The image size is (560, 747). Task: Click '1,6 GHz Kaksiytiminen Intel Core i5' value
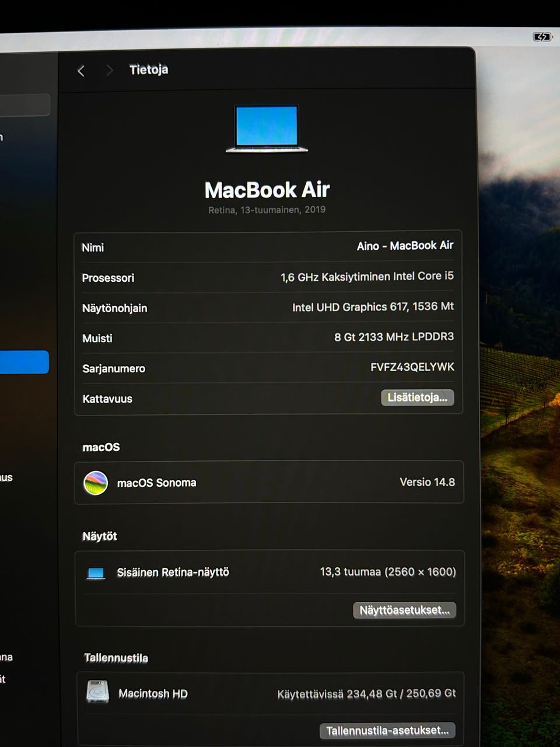[367, 277]
